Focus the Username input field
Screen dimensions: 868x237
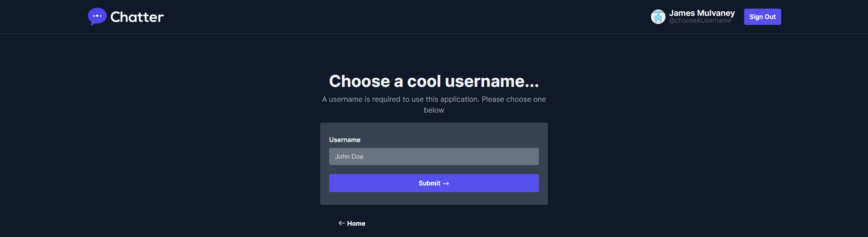click(434, 156)
